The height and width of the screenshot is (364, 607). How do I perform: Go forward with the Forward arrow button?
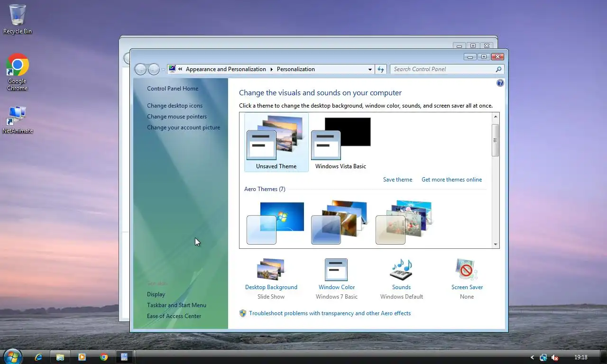point(154,69)
